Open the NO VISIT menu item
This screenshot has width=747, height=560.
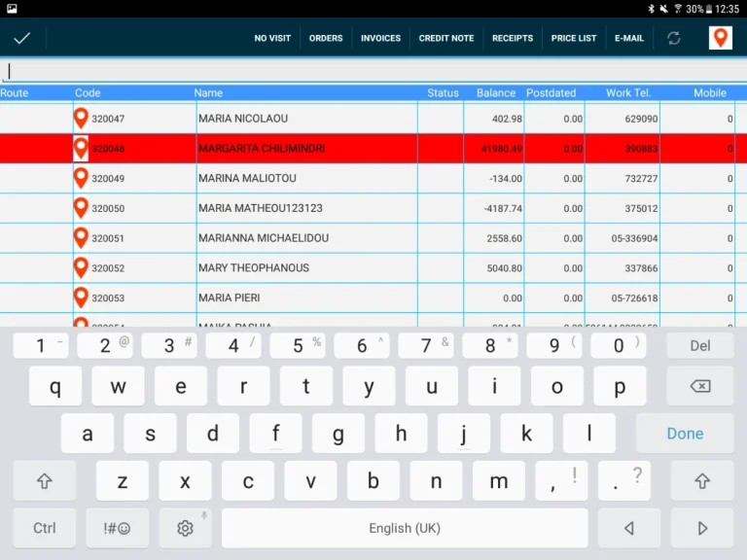(x=272, y=38)
